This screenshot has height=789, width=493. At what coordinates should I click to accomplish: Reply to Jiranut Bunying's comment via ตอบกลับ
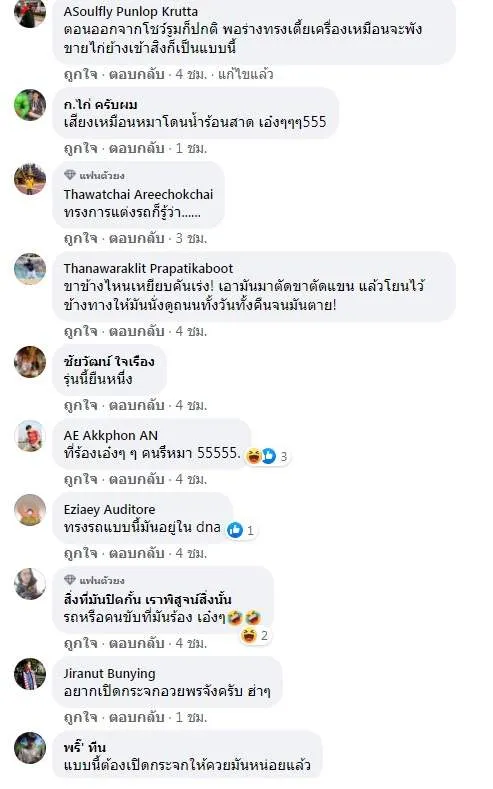coord(137,717)
